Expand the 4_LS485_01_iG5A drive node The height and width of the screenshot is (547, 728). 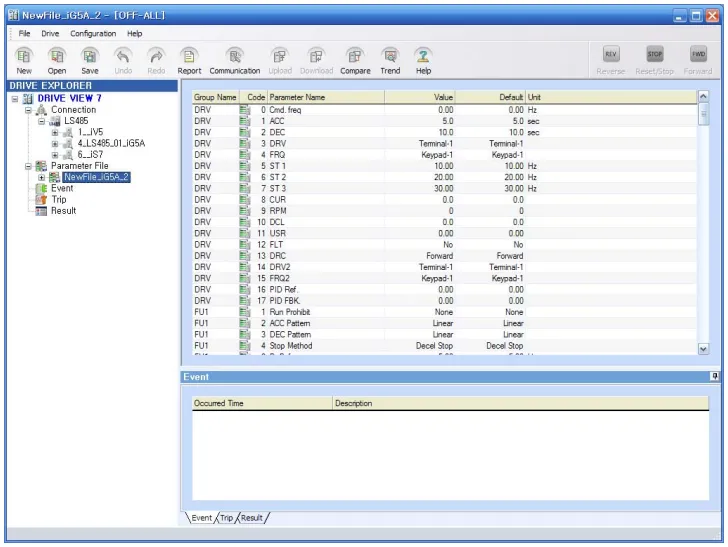55,143
